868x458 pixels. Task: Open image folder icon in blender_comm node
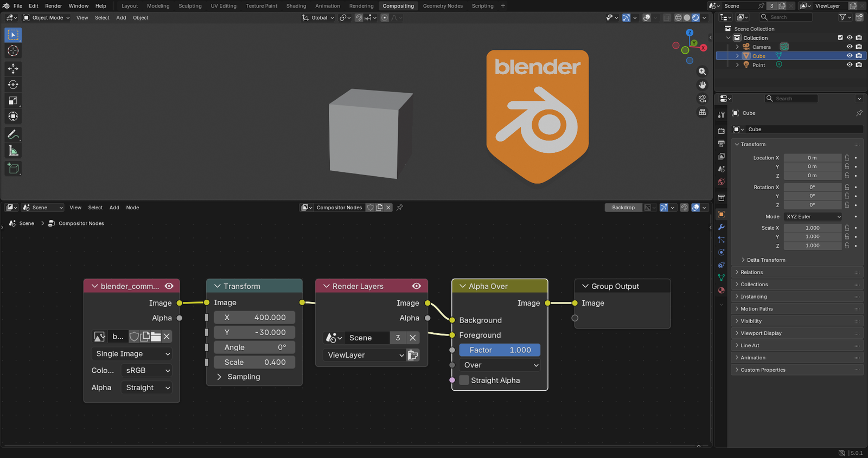156,337
